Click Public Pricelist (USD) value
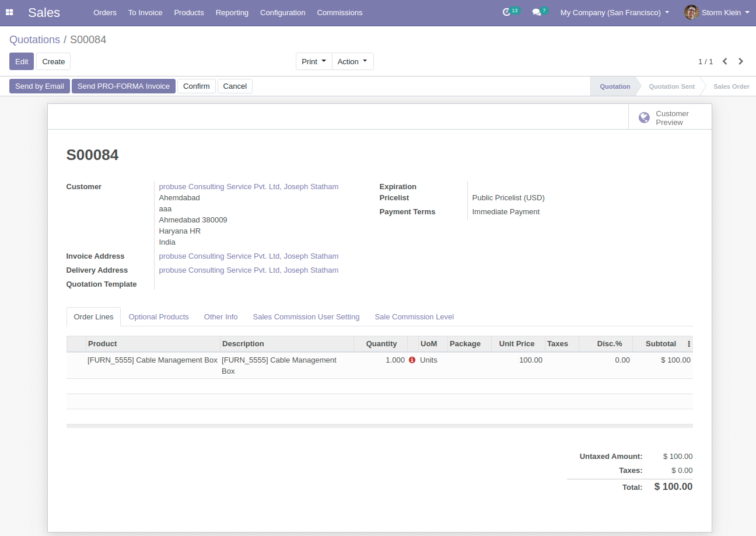756x536 pixels. pyautogui.click(x=508, y=198)
